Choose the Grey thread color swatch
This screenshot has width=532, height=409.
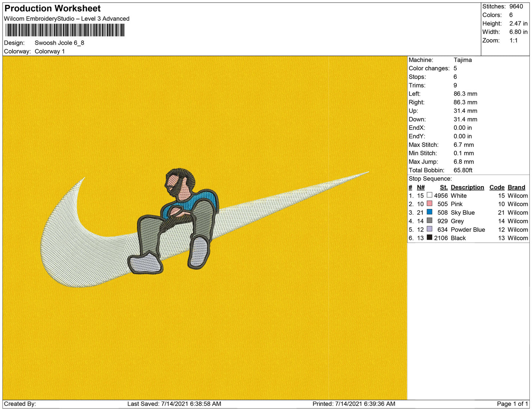(x=429, y=220)
